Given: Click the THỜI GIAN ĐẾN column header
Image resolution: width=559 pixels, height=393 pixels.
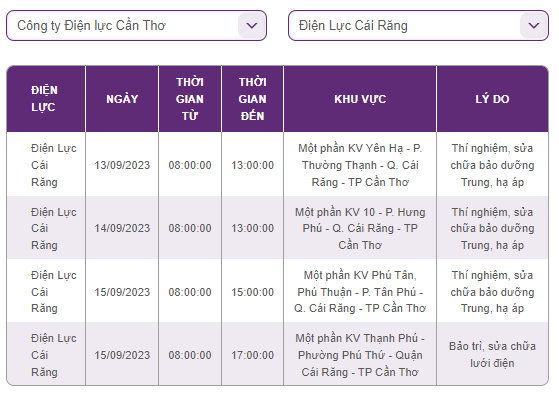Looking at the screenshot, I should coord(252,99).
